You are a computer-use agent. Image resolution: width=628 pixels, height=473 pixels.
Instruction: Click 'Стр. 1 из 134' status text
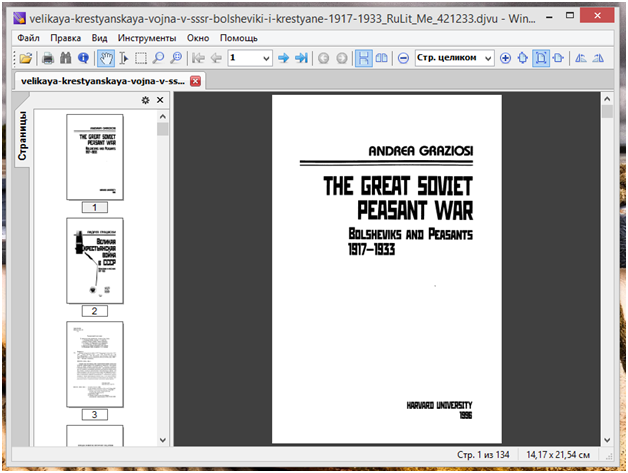coord(483,455)
